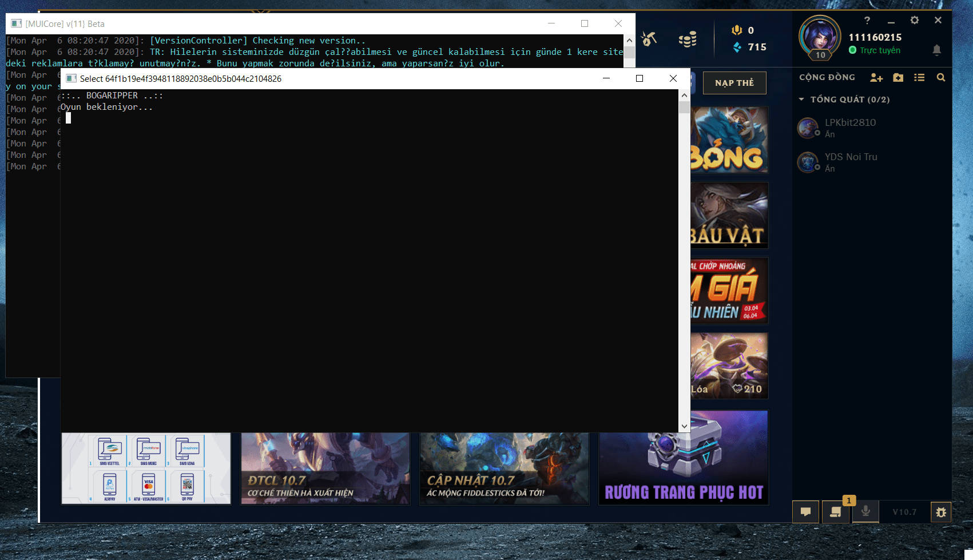
Task: Open the Clash tournament icon in League client
Action: coord(649,39)
